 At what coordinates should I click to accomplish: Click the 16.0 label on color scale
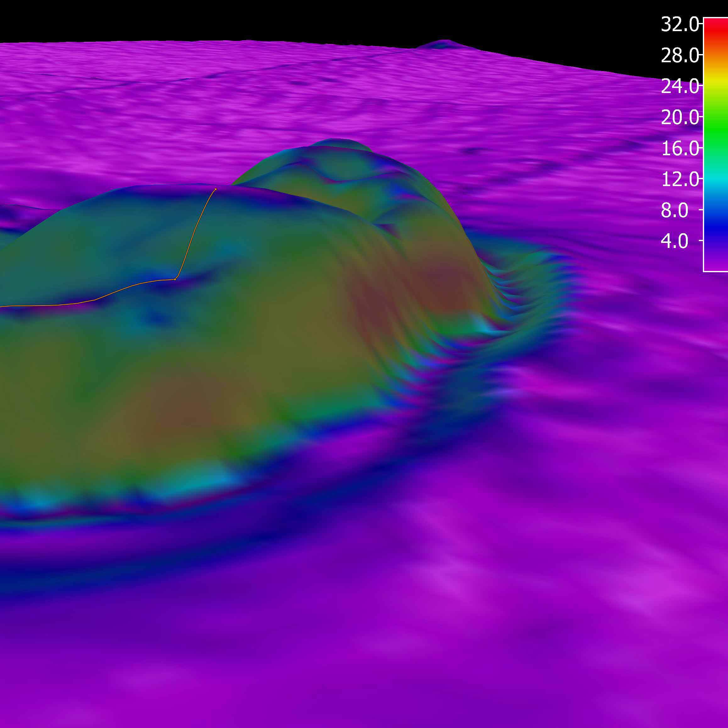[x=680, y=148]
